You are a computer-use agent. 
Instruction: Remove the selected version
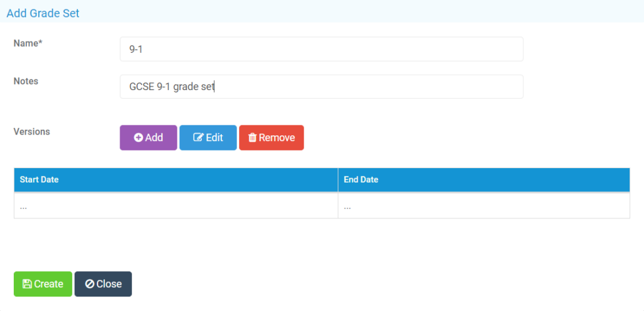coord(272,138)
